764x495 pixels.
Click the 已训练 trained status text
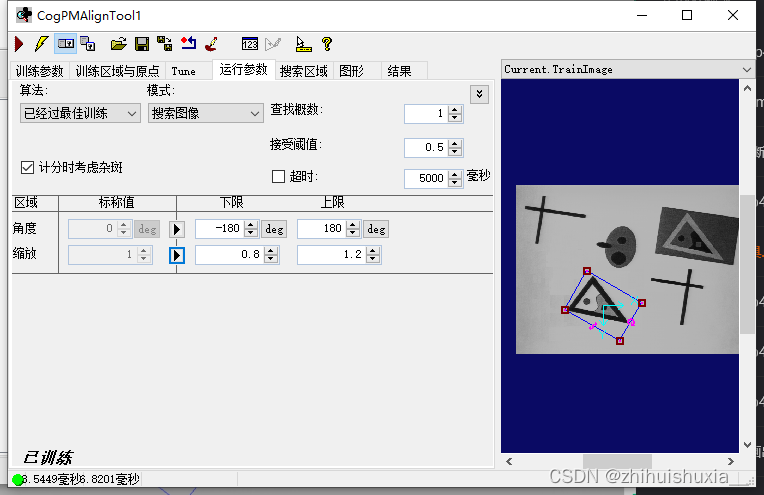click(48, 457)
